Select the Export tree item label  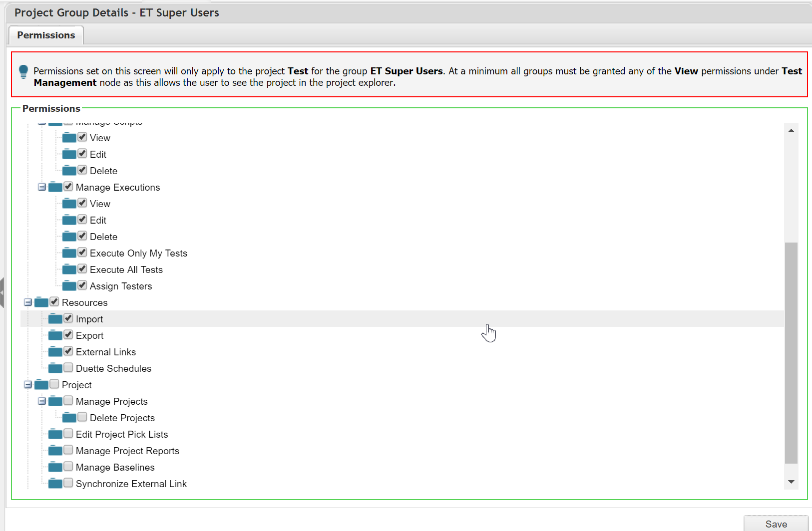(90, 335)
